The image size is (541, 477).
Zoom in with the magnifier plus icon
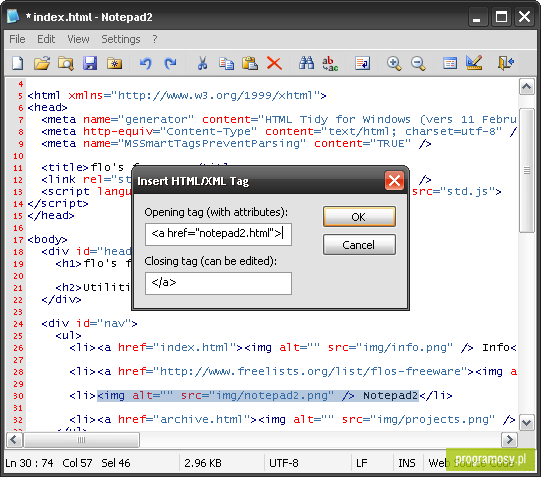pos(394,63)
